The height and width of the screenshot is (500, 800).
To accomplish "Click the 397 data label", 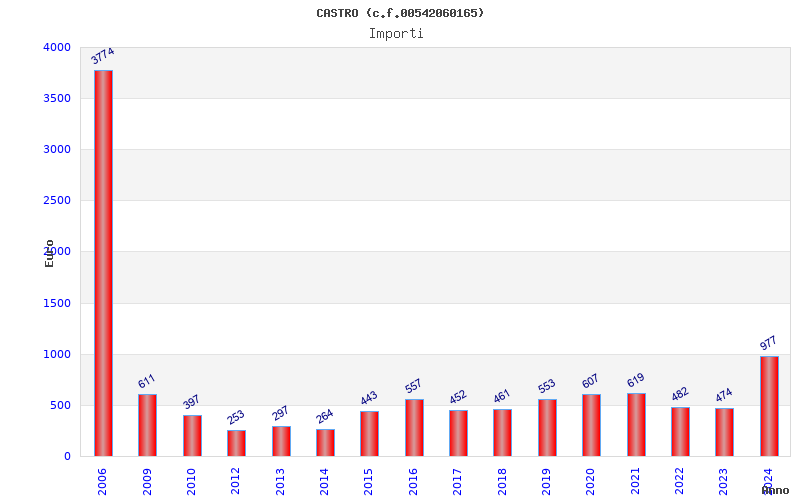I will click(191, 402).
